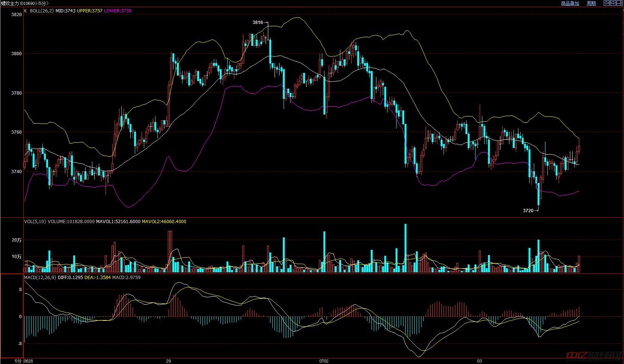Click the UPPER:3757 value
The image size is (624, 364).
point(90,11)
